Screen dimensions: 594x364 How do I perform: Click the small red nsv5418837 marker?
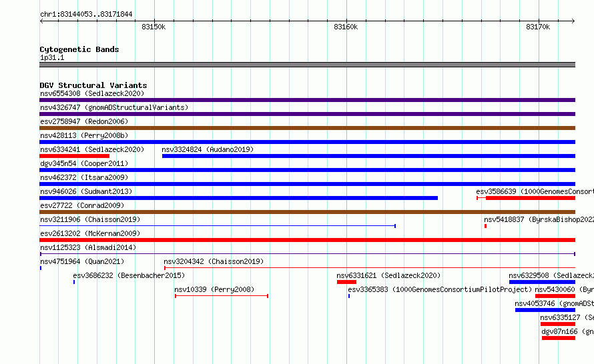point(485,226)
